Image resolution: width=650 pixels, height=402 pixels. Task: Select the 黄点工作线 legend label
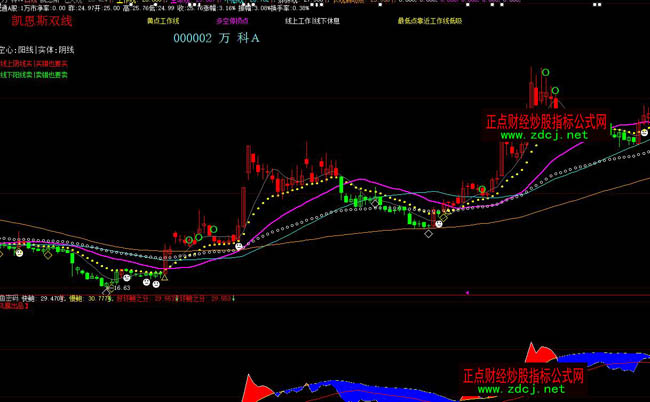pos(163,20)
